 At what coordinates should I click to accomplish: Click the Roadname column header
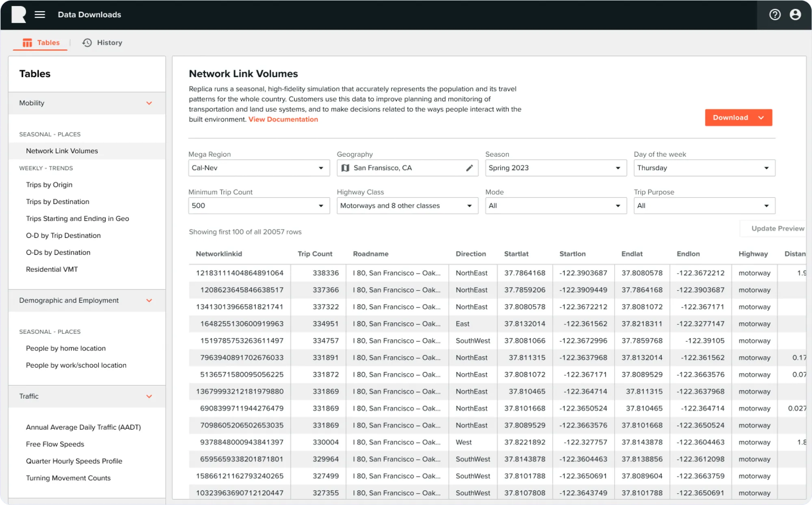(x=371, y=254)
